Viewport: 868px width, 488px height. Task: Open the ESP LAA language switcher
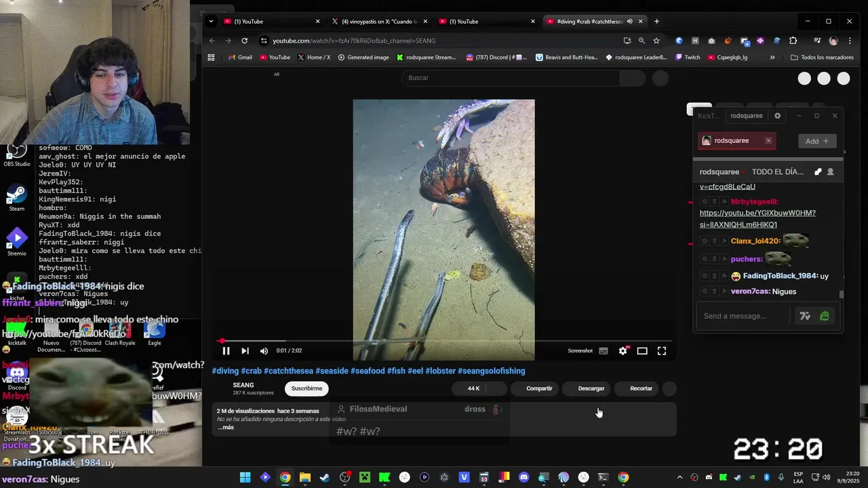(x=798, y=477)
